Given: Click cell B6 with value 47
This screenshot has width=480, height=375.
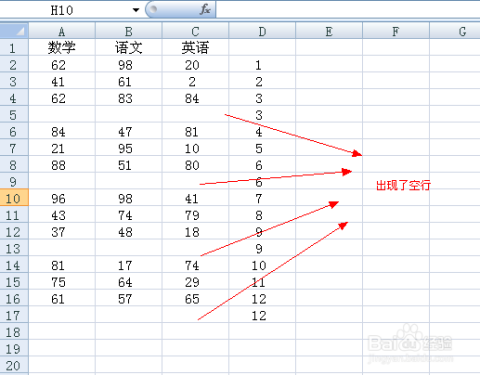Looking at the screenshot, I should point(129,131).
